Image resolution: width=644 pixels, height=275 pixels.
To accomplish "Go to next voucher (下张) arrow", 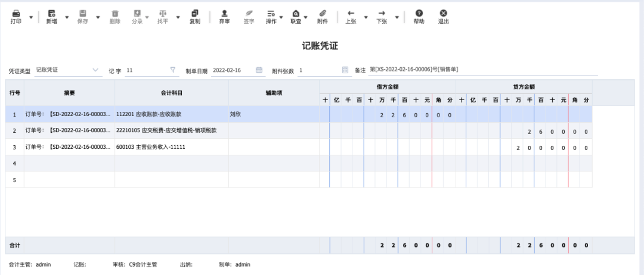I will [x=382, y=13].
